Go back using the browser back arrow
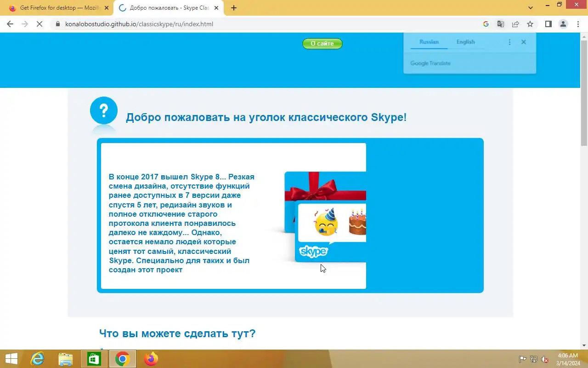 point(10,24)
